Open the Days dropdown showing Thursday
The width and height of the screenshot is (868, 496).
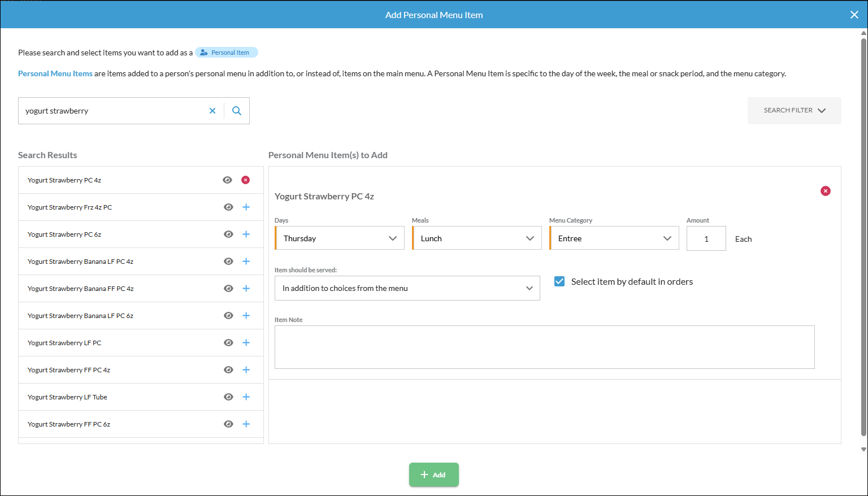pos(338,238)
